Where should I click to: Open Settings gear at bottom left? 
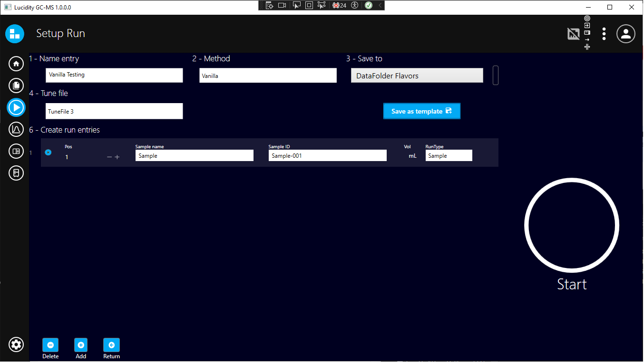click(16, 344)
